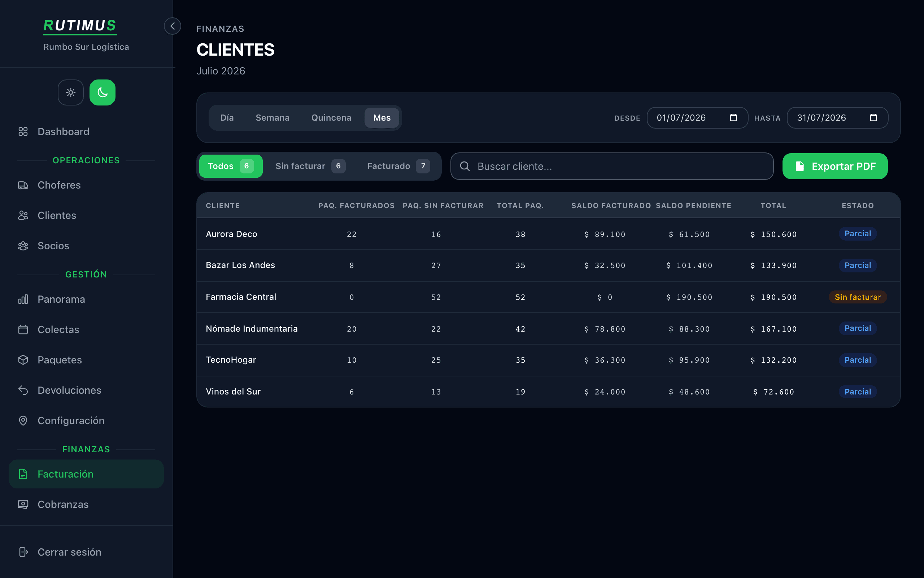Open the Farmacia Central row

click(x=548, y=297)
